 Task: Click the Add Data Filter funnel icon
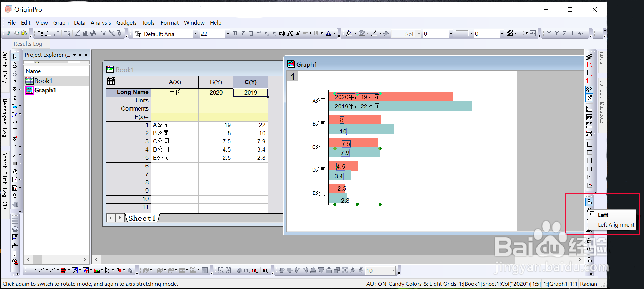(x=104, y=33)
